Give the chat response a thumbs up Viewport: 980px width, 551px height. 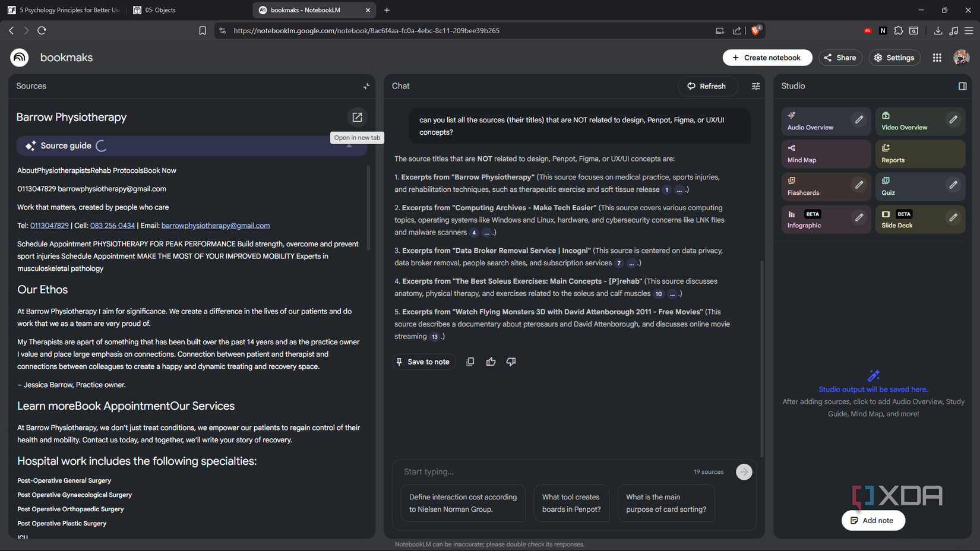(491, 362)
